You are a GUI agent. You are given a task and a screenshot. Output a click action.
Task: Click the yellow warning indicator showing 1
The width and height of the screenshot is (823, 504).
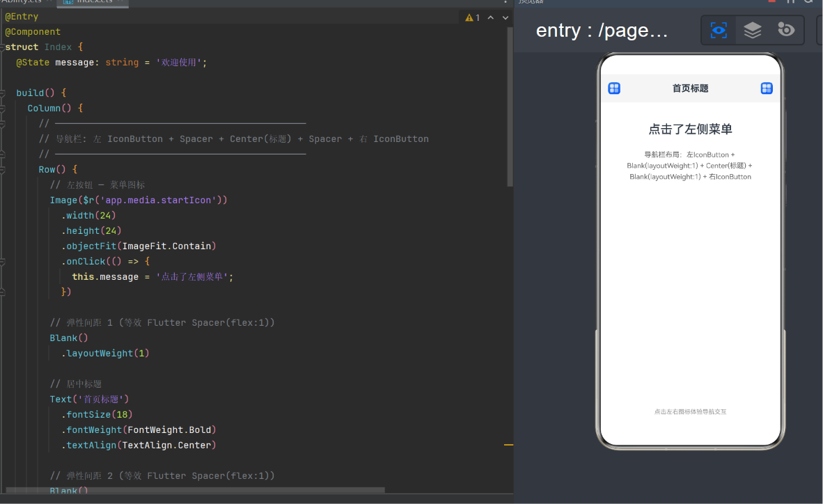pyautogui.click(x=472, y=18)
